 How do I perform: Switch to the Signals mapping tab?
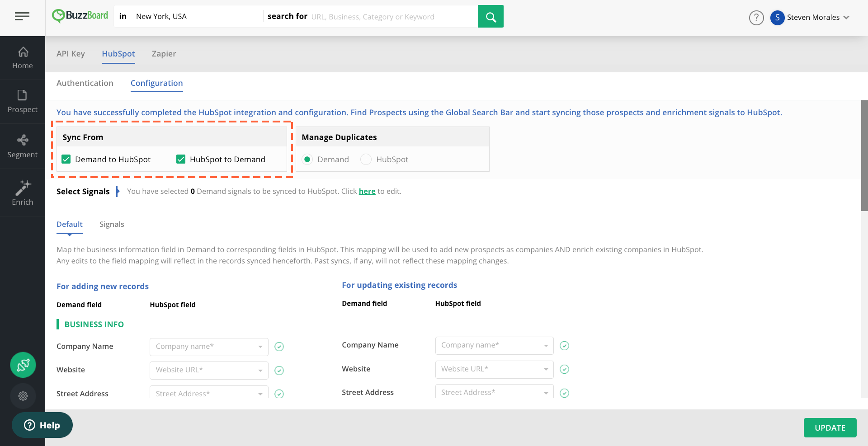point(112,225)
